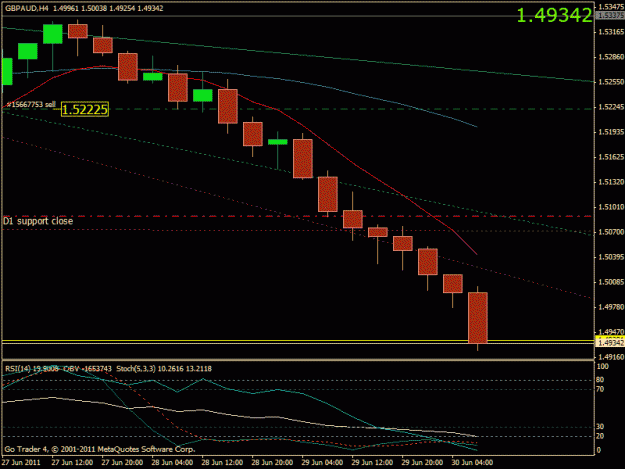Click the 28 Jun 20:00 time label
This screenshot has height=469, width=625.
(272, 463)
